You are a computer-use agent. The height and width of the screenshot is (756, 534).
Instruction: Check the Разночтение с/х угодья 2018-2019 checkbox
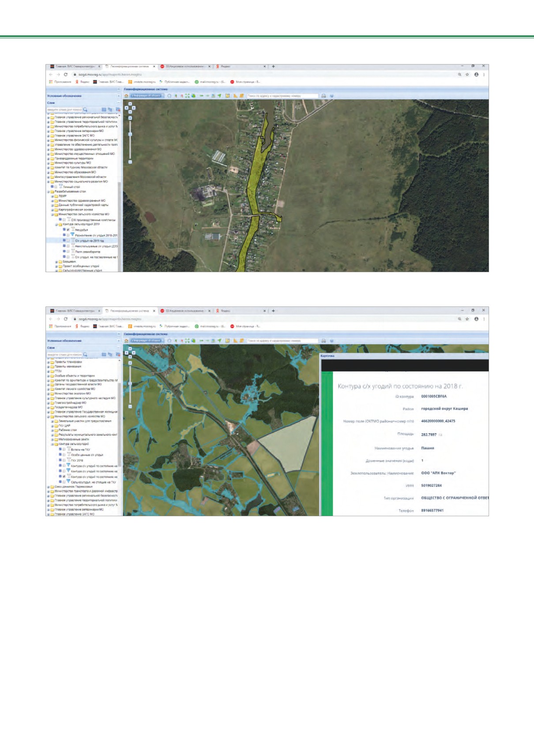pyautogui.click(x=68, y=235)
